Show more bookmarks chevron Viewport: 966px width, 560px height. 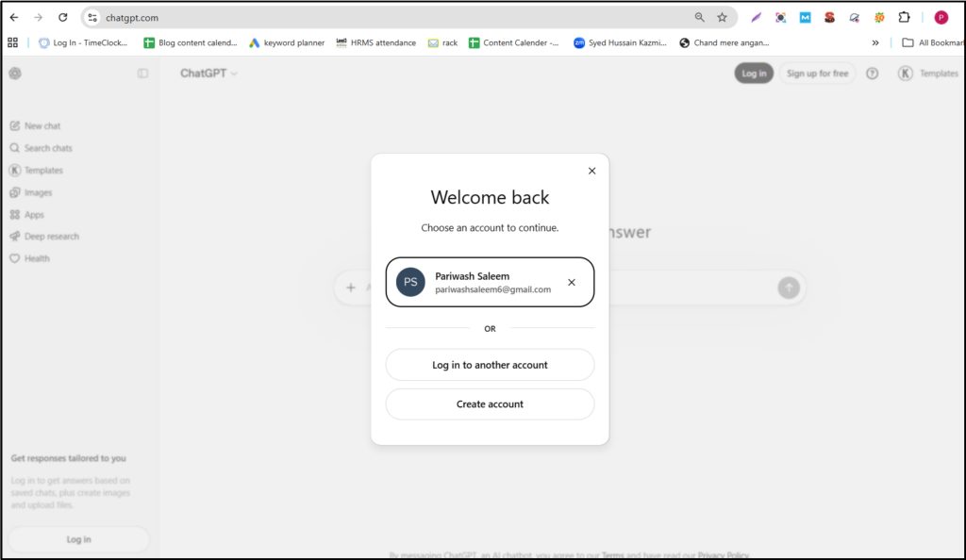click(x=875, y=42)
